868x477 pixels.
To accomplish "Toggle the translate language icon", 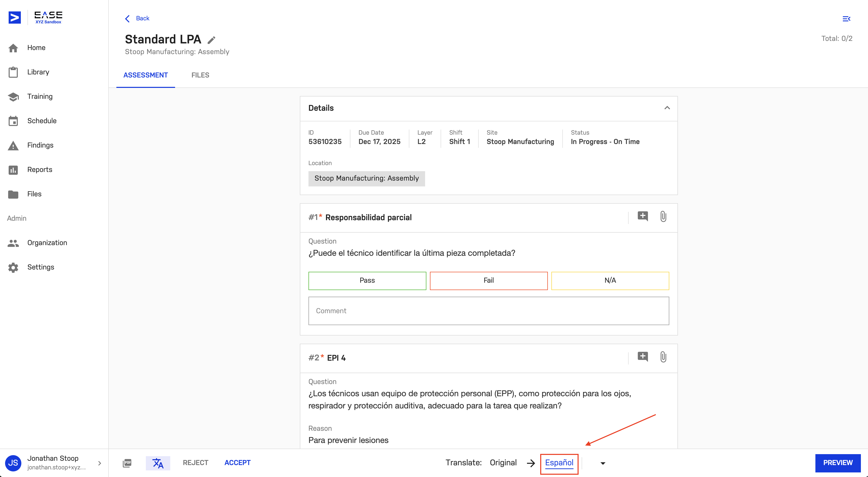I will 158,463.
